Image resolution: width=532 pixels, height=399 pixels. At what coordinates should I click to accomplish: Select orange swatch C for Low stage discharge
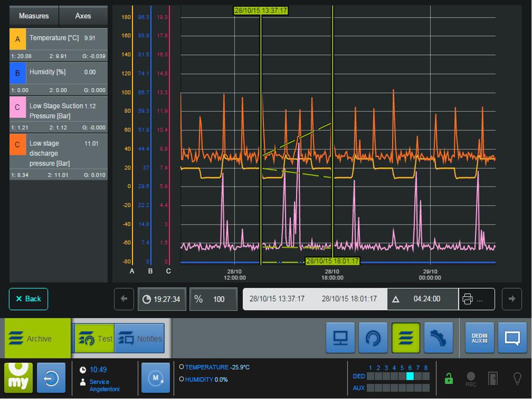18,144
